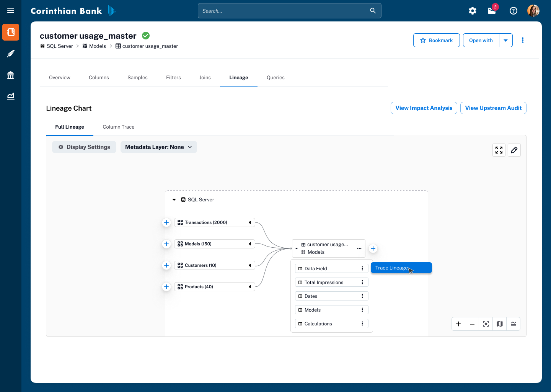Expand upstream of Models (150) with plus

[166, 244]
